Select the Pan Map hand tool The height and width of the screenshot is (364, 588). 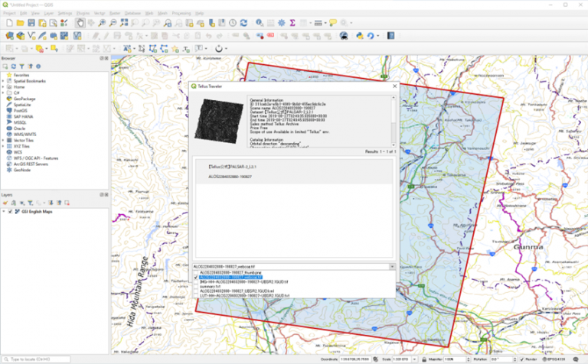pyautogui.click(x=80, y=23)
